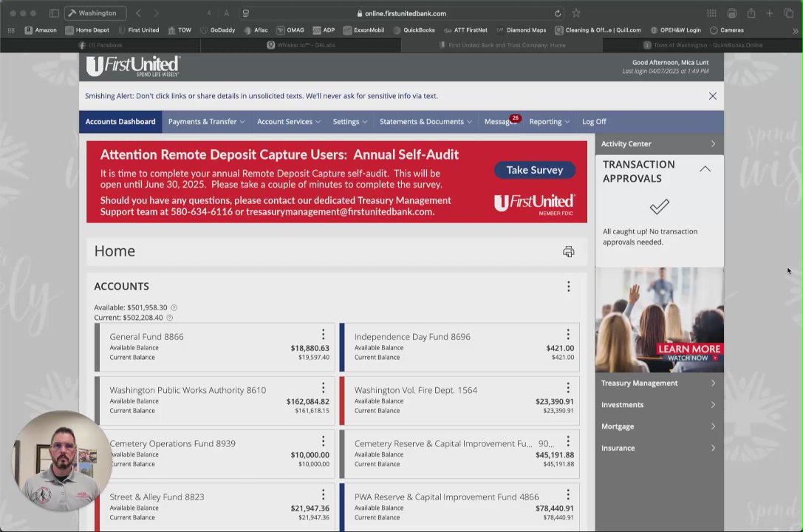Open Home Depot bookmark
The image size is (803, 532).
coord(87,30)
